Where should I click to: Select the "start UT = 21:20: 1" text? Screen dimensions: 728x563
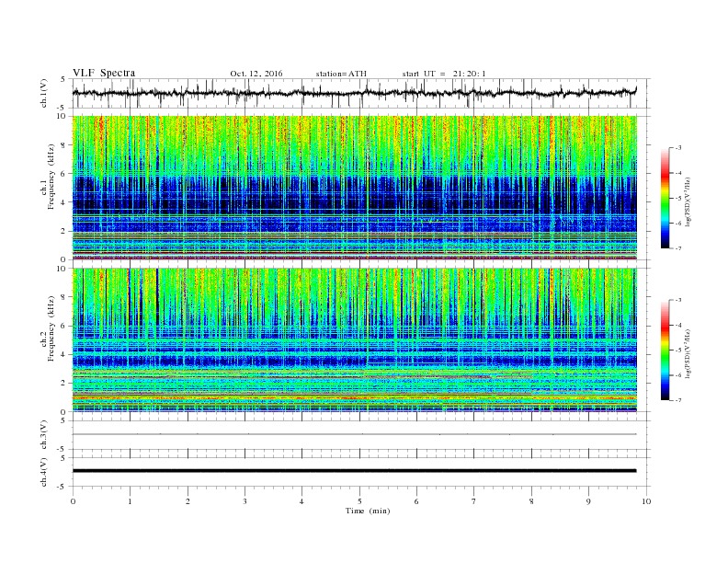pyautogui.click(x=444, y=74)
